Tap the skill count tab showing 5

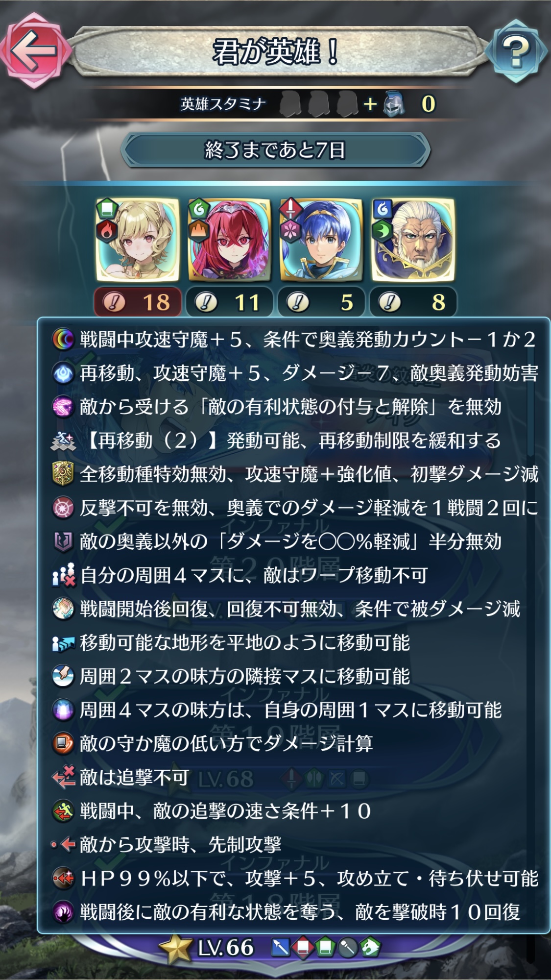(321, 302)
